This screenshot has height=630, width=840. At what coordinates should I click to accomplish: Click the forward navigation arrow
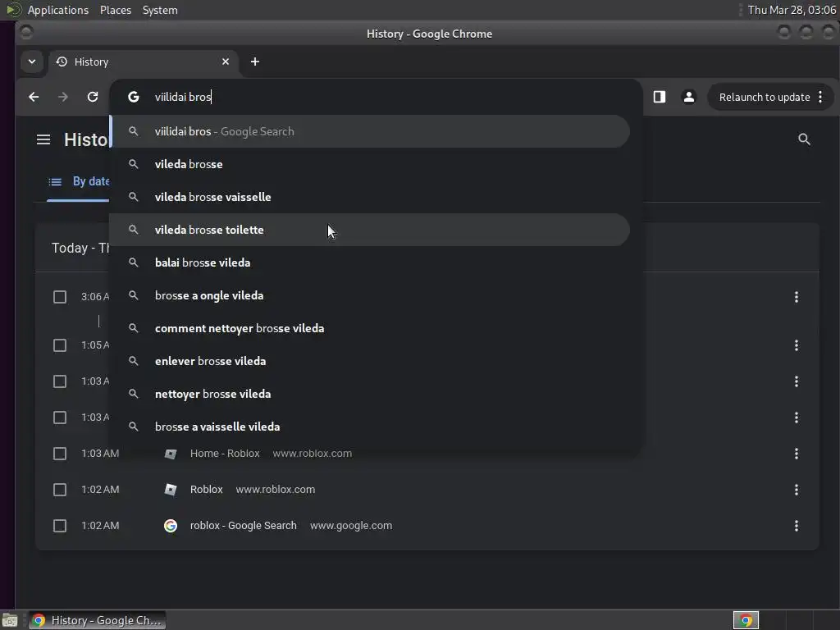pos(63,97)
